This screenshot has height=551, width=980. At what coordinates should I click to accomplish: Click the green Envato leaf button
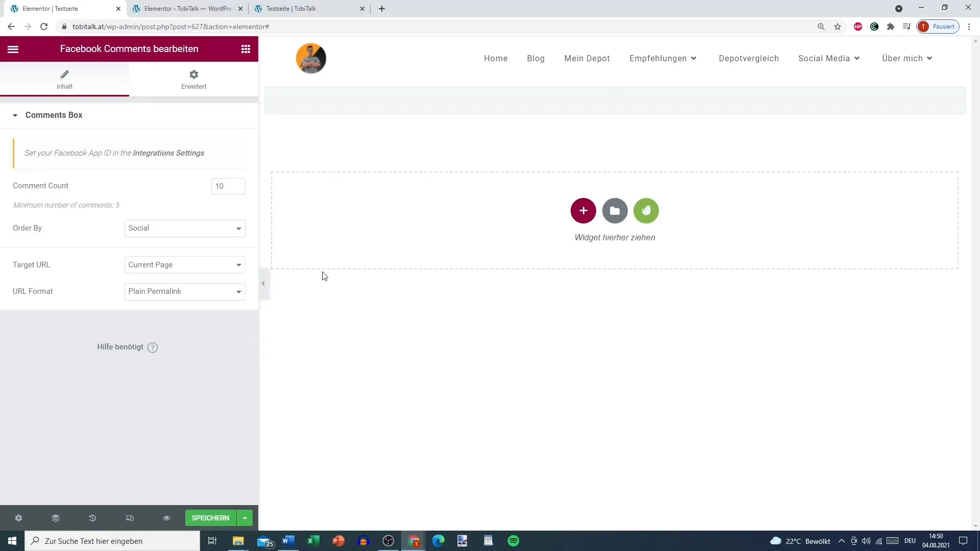[x=646, y=211]
